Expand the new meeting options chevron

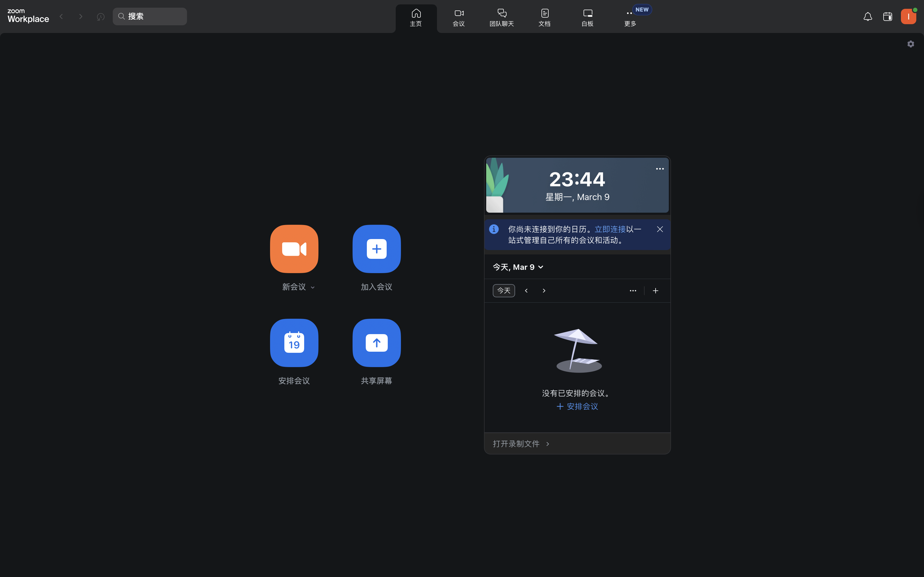(x=313, y=287)
